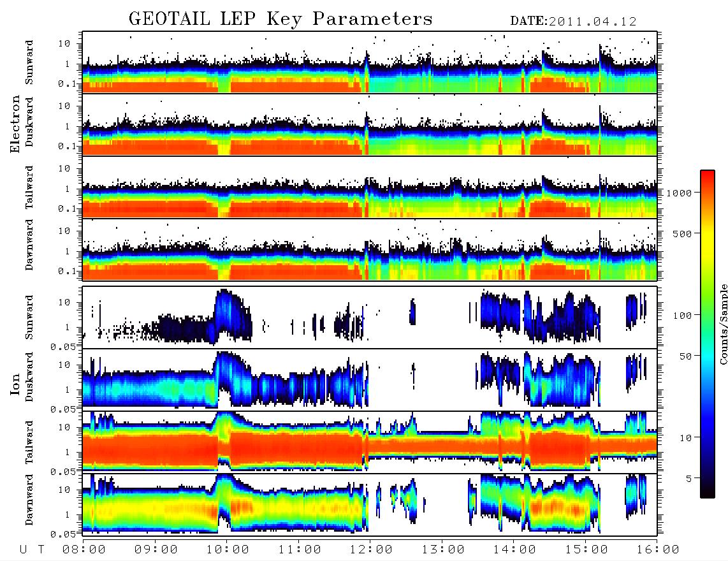Select Ion 'Tailward' panel label
728x561 pixels.
coord(29,442)
